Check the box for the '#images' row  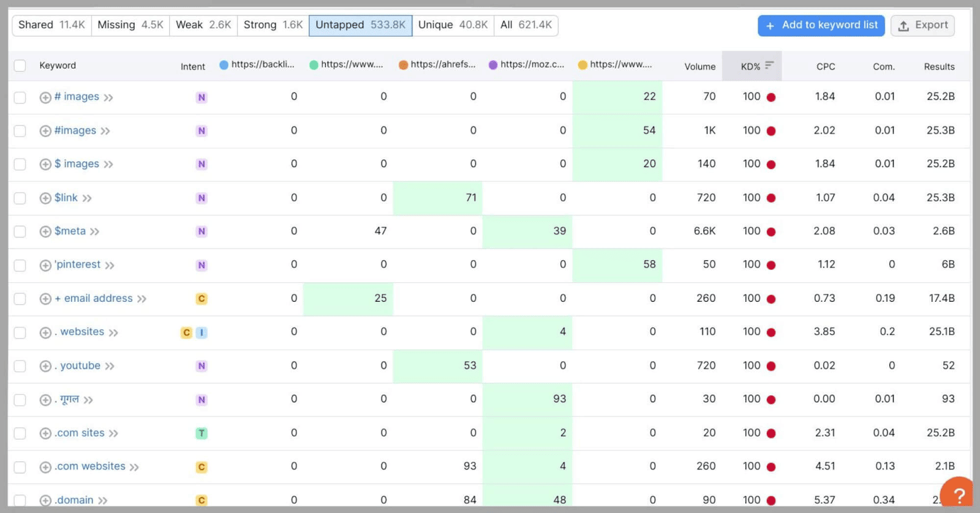point(20,131)
